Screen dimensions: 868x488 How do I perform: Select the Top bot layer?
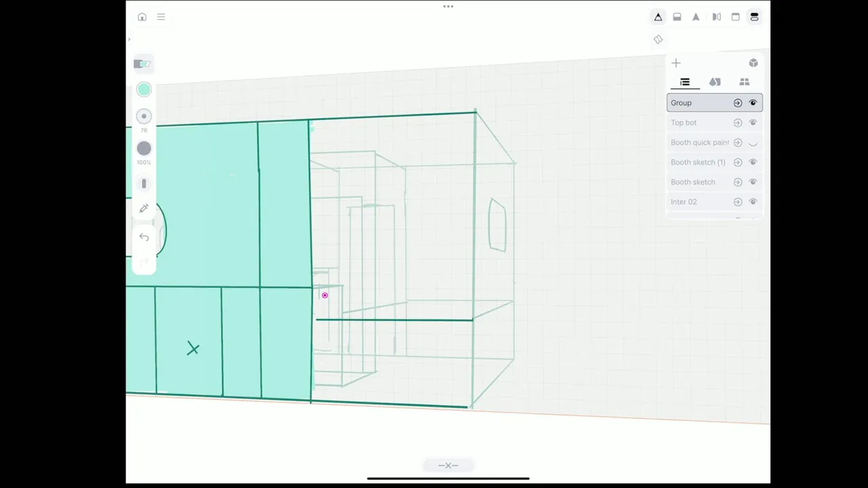tap(715, 123)
